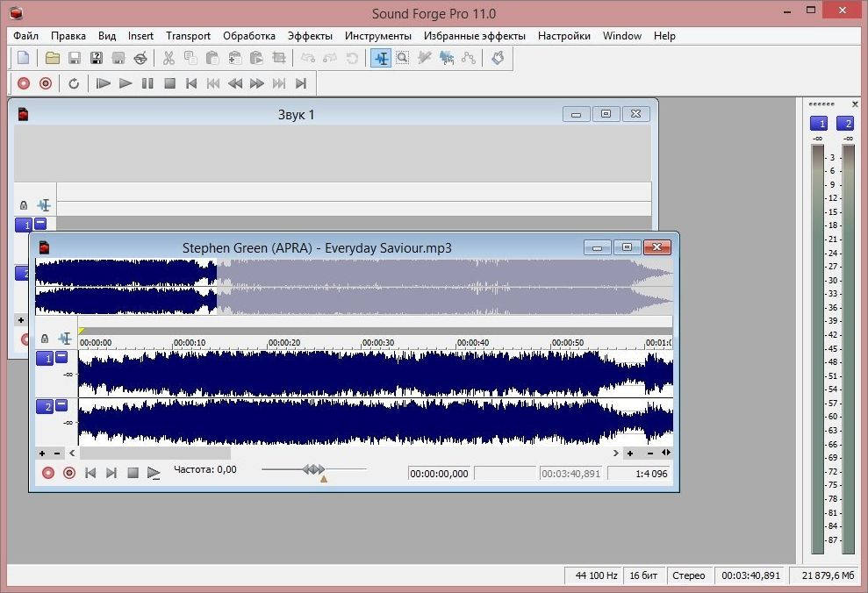
Task: Toggle meter channel 2 button
Action: coord(845,124)
